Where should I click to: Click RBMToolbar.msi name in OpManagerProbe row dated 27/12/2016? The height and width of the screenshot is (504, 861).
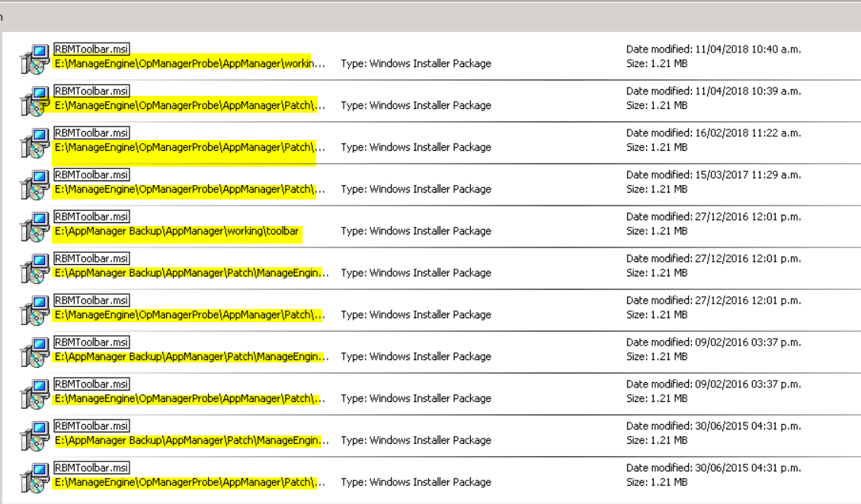pyautogui.click(x=91, y=301)
